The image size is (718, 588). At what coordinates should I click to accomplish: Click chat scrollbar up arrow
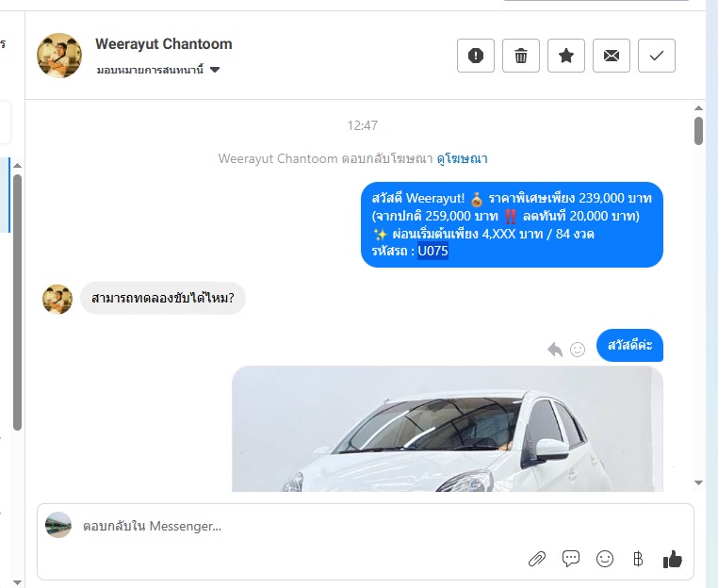(698, 108)
